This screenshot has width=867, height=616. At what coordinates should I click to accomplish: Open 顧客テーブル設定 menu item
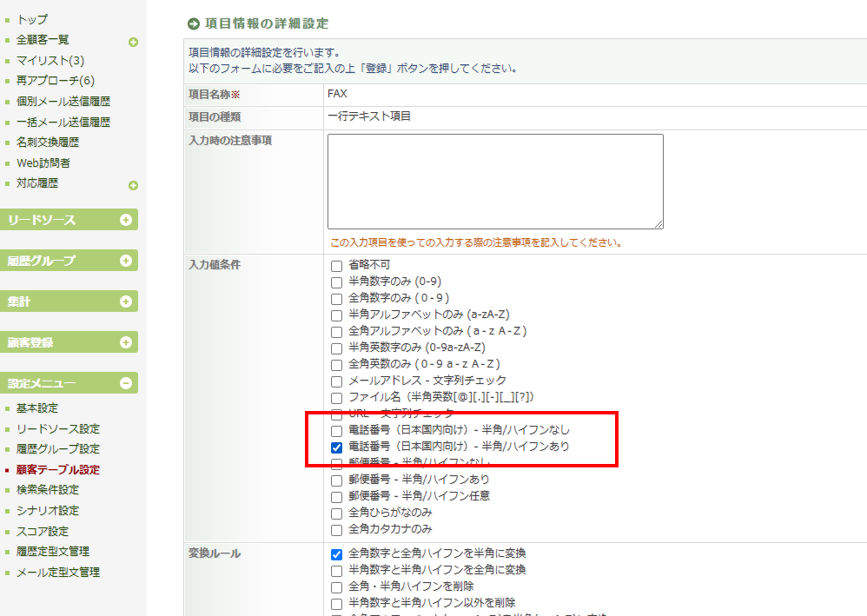pos(57,470)
